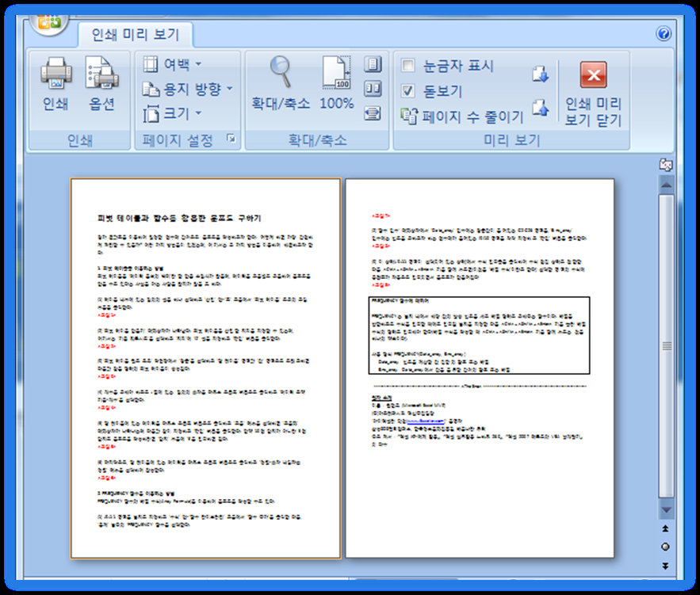Click the first page preview

click(205, 368)
